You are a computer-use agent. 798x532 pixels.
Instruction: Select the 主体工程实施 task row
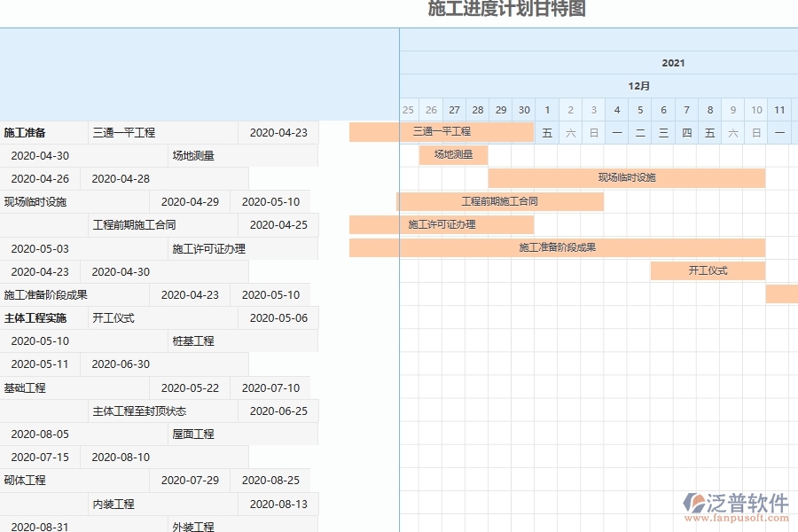point(39,317)
